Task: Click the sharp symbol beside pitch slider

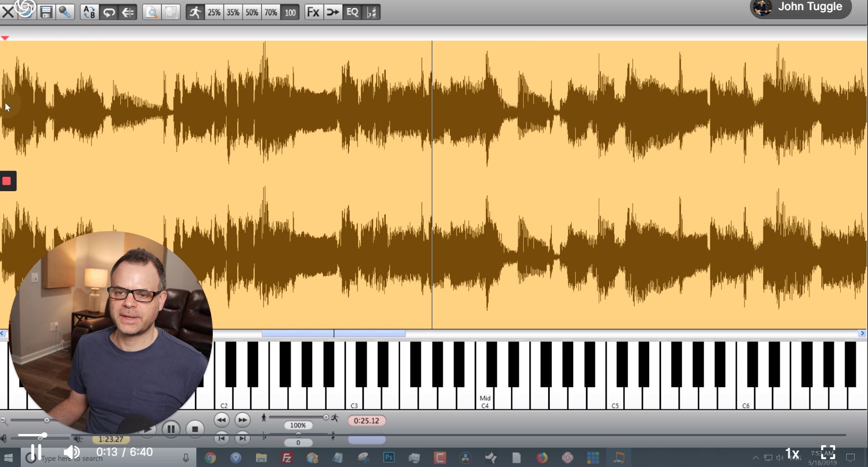Action: click(333, 437)
